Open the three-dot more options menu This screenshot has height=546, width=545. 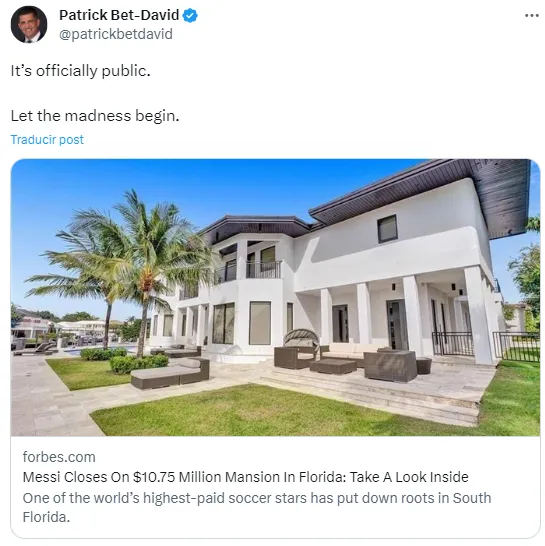click(532, 15)
